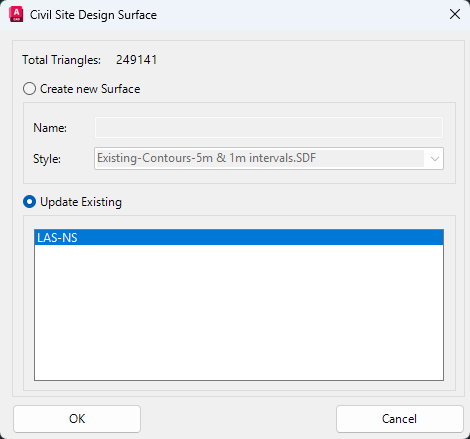Image resolution: width=470 pixels, height=439 pixels.
Task: Click empty area of the surfaces list box
Action: coord(239,312)
